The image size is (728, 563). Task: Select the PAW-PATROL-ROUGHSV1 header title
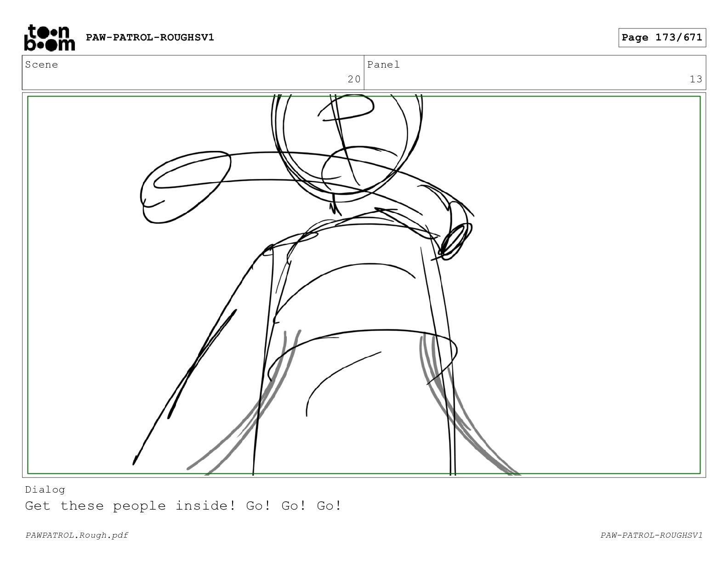[x=150, y=37]
